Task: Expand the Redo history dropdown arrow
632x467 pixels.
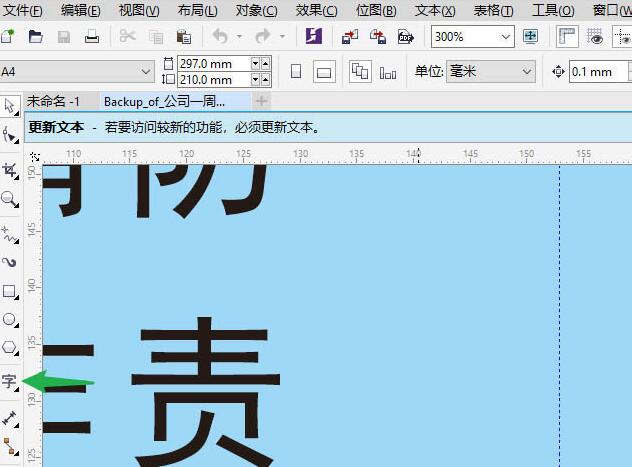Action: pos(283,37)
